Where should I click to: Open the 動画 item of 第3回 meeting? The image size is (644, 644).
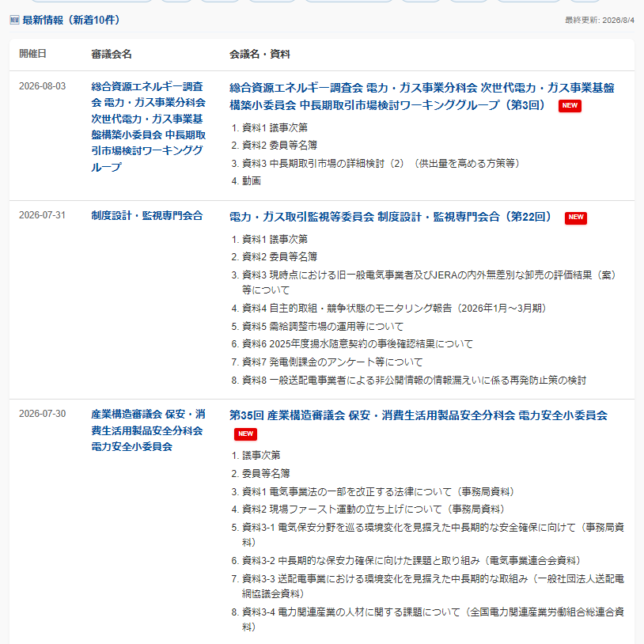click(252, 181)
